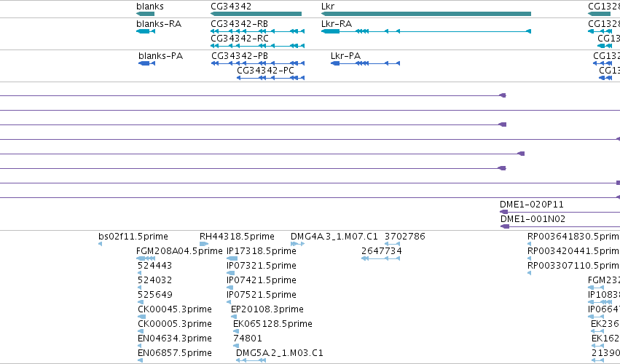Click the 3702786 feature label
The height and width of the screenshot is (364, 620).
click(405, 237)
